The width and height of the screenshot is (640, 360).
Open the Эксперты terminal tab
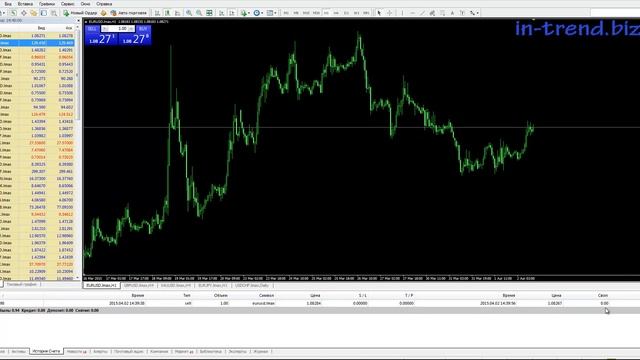pyautogui.click(x=238, y=351)
